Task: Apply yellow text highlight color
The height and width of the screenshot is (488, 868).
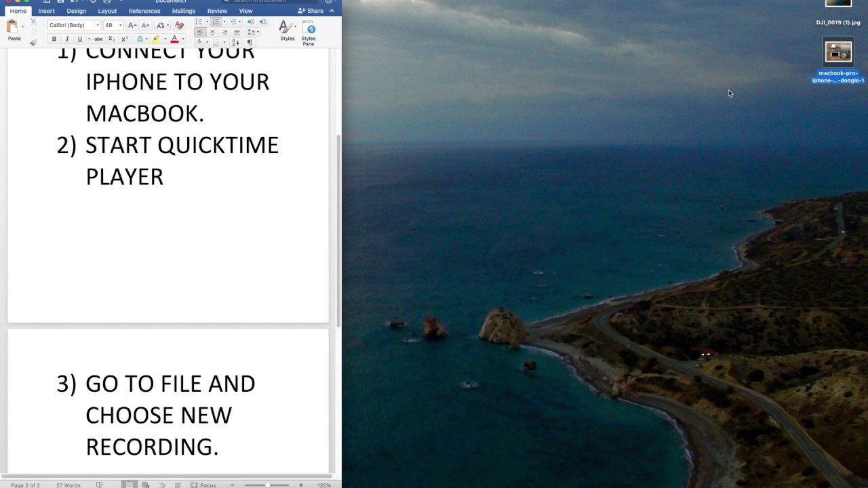Action: [x=156, y=39]
